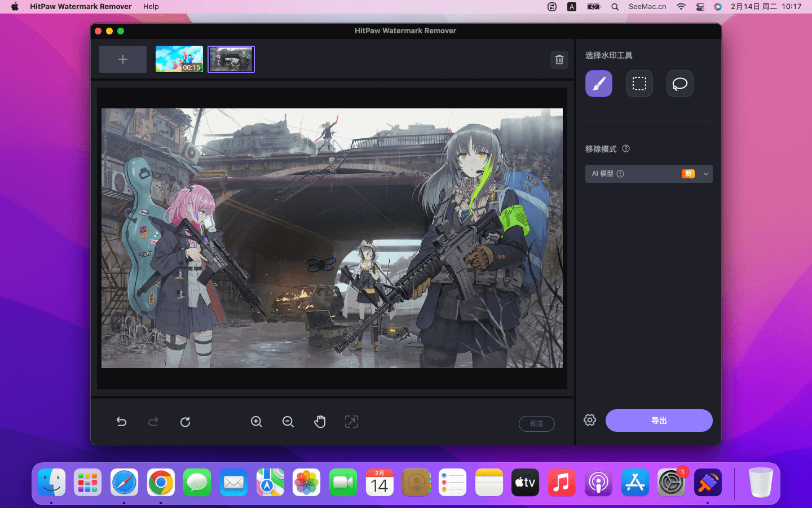The image size is (812, 508).
Task: Open Messages from the Dock
Action: pyautogui.click(x=197, y=483)
